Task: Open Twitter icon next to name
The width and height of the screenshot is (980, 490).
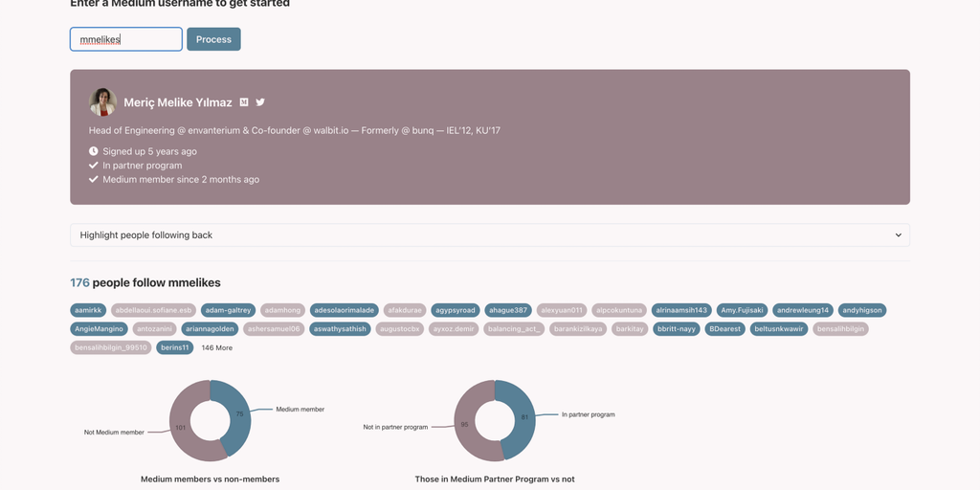Action: click(260, 101)
